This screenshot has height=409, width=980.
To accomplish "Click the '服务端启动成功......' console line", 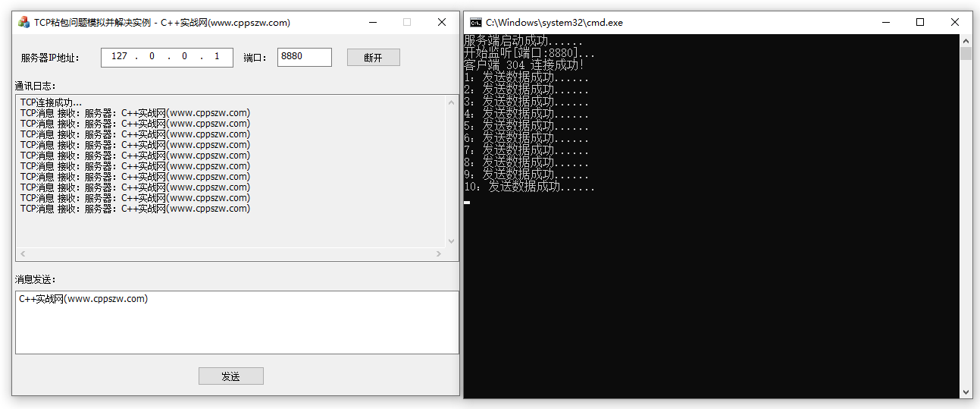I will pyautogui.click(x=524, y=41).
